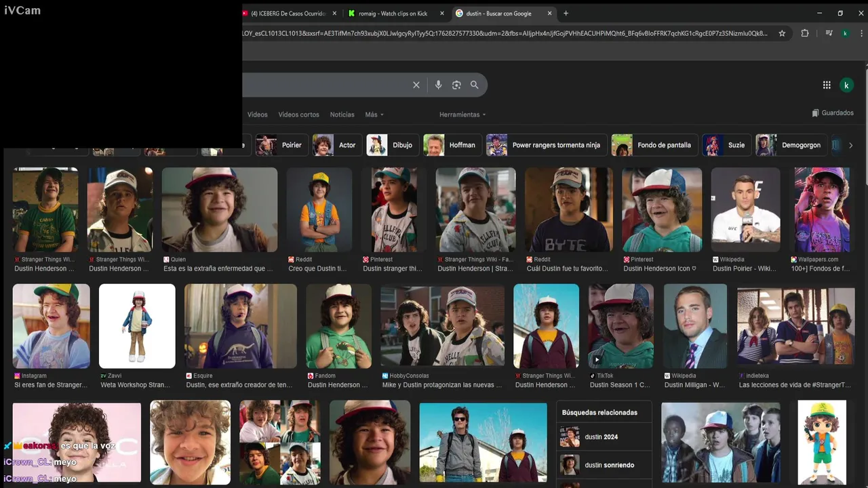
Task: Clear the search box with the X icon
Action: 416,85
